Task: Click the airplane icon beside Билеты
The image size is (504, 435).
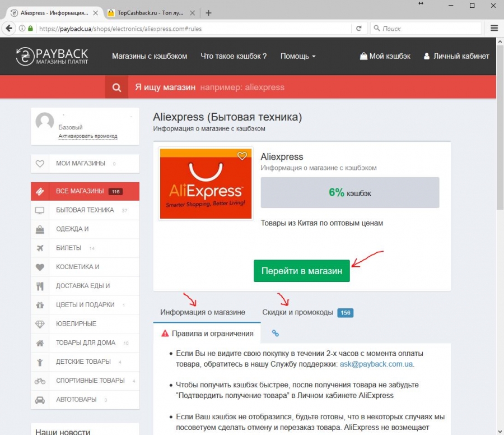Action: [x=40, y=248]
